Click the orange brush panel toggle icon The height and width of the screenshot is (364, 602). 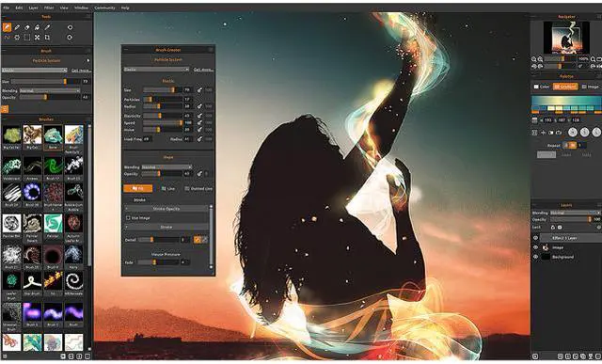tap(5, 109)
